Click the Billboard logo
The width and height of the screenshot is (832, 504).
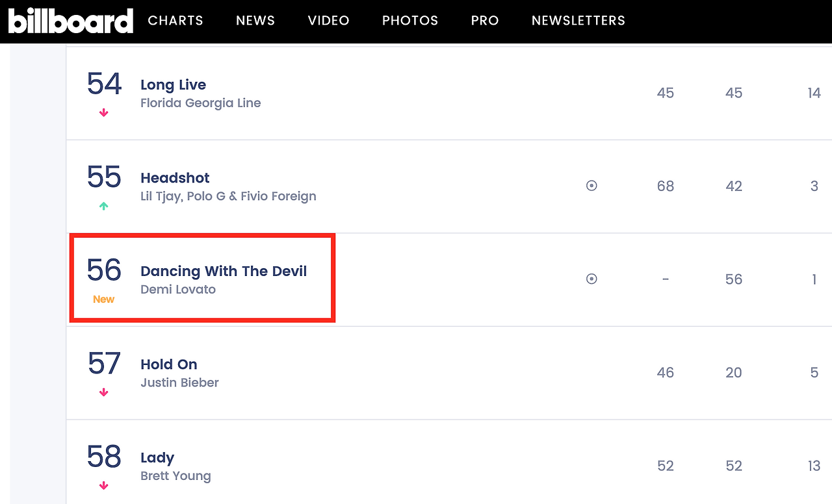[x=71, y=21]
